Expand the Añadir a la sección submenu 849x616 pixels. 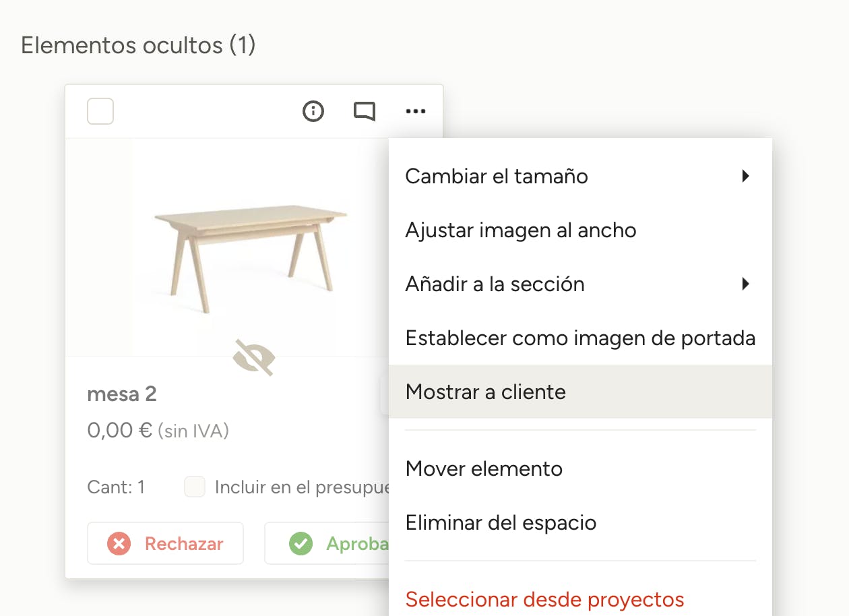tap(579, 284)
